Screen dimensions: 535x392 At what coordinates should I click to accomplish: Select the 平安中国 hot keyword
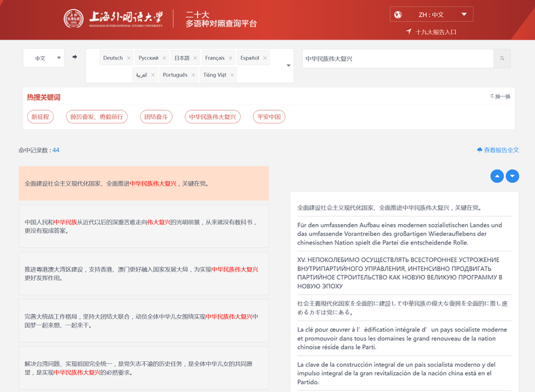click(269, 117)
